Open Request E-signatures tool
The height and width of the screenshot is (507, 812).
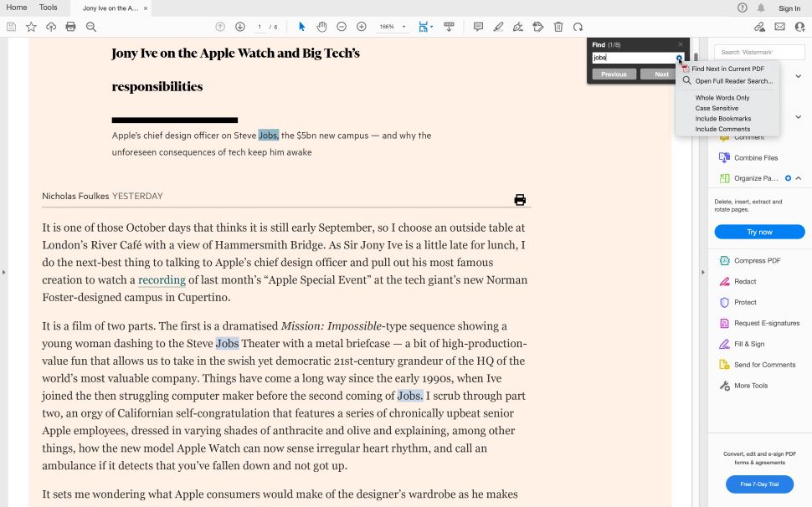click(x=759, y=323)
